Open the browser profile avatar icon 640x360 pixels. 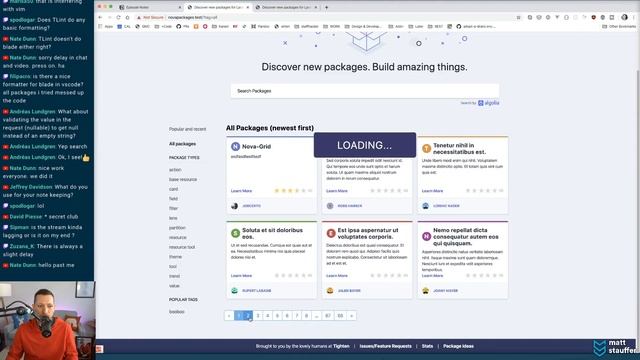click(624, 17)
